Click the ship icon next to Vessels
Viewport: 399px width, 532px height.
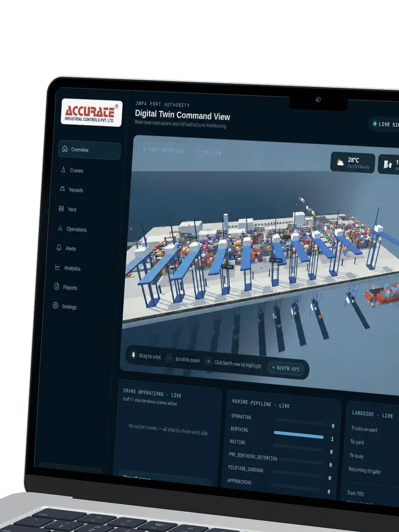click(62, 188)
